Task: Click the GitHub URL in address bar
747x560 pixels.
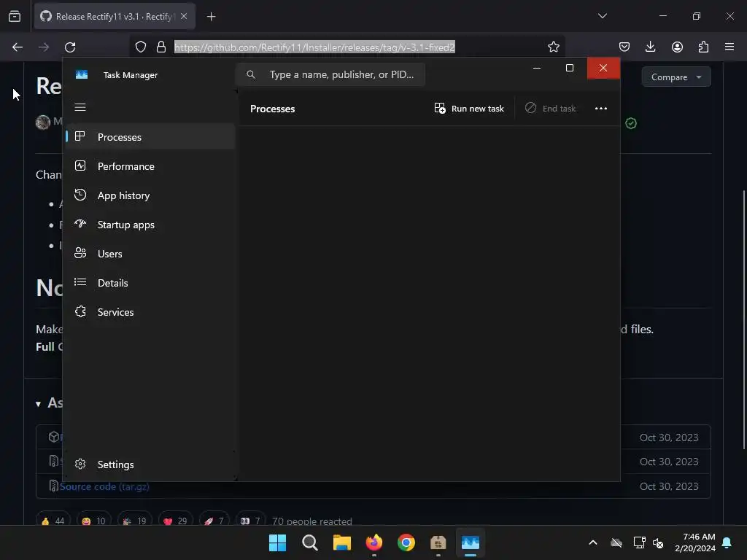Action: point(314,47)
